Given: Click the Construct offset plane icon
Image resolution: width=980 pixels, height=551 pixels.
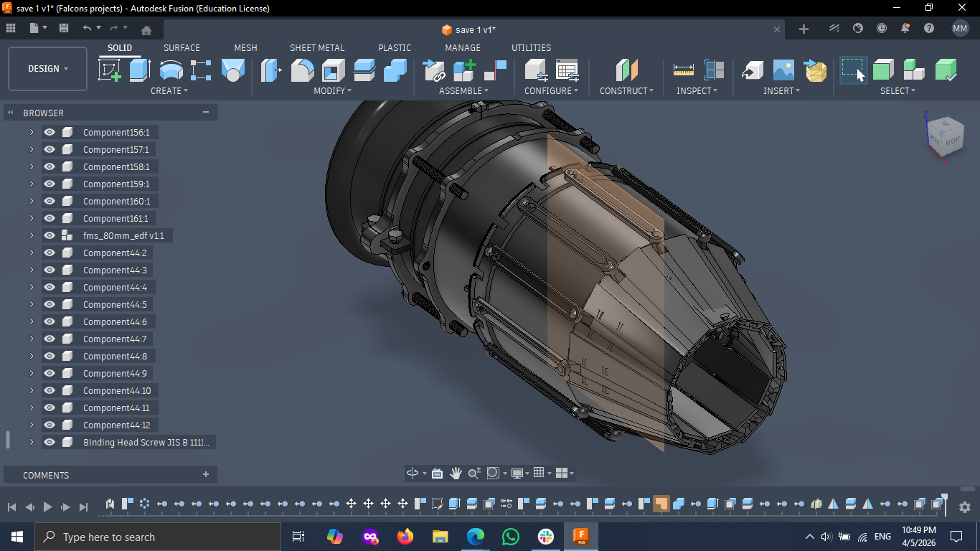Looking at the screenshot, I should pos(626,70).
